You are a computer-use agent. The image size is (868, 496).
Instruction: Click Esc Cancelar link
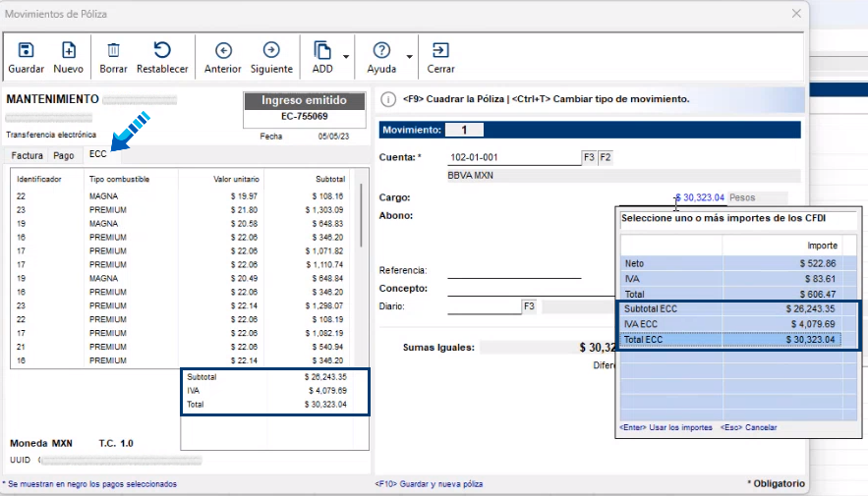point(748,427)
